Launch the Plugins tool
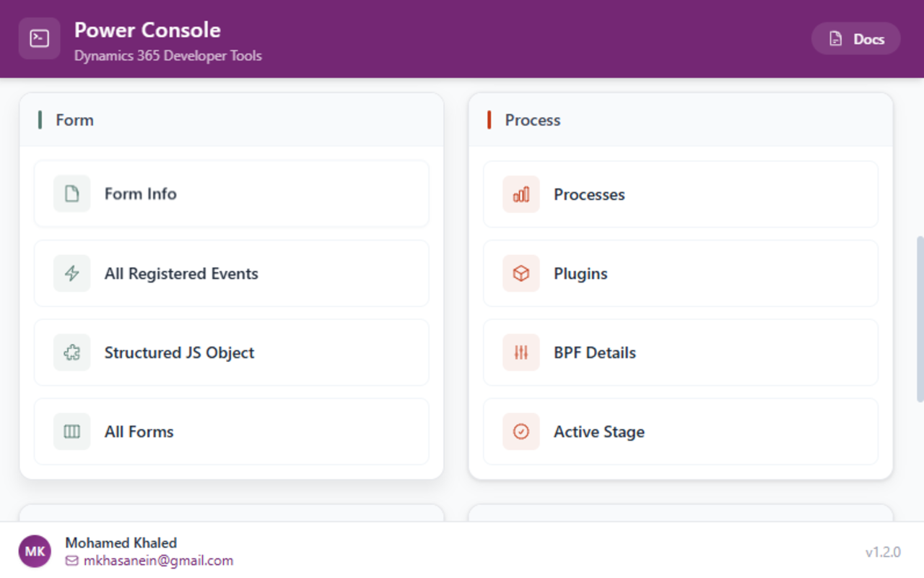 681,273
